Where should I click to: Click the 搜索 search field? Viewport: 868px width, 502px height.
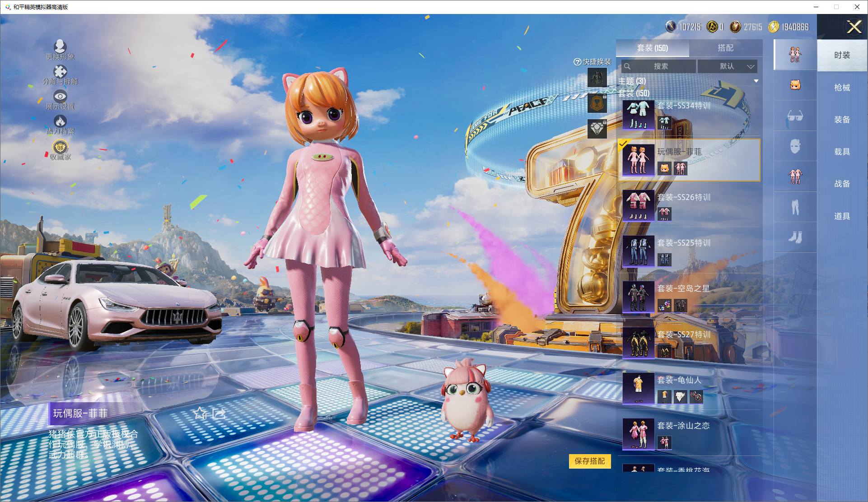(658, 66)
